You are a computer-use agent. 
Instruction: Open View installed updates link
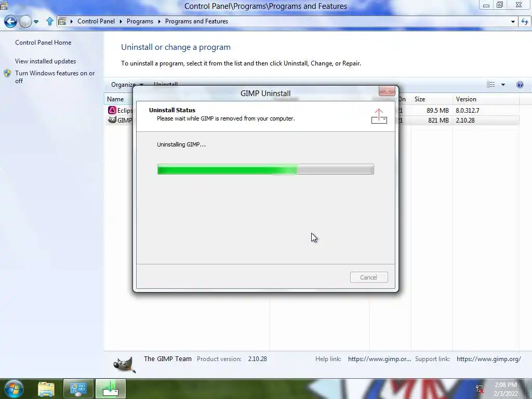click(46, 61)
